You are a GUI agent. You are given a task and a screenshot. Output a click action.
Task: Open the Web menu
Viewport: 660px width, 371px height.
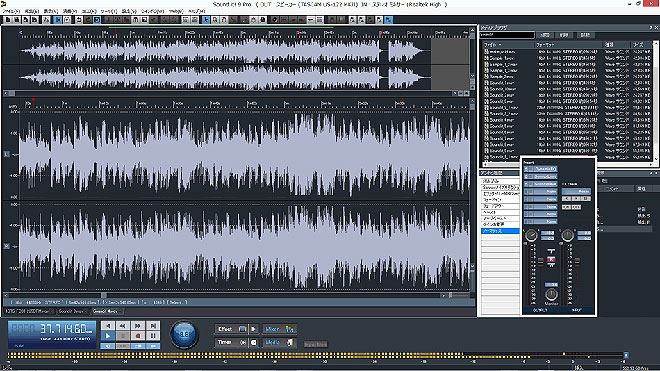click(x=176, y=11)
